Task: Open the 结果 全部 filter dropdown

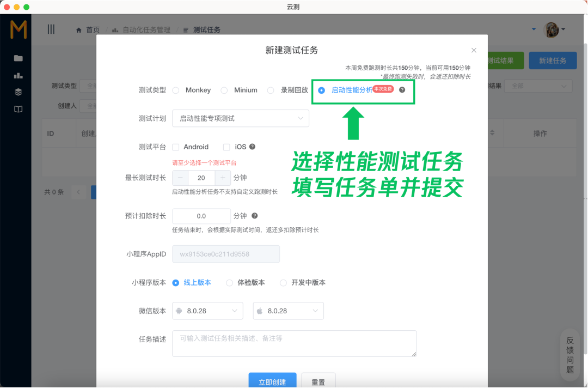Action: (538, 86)
